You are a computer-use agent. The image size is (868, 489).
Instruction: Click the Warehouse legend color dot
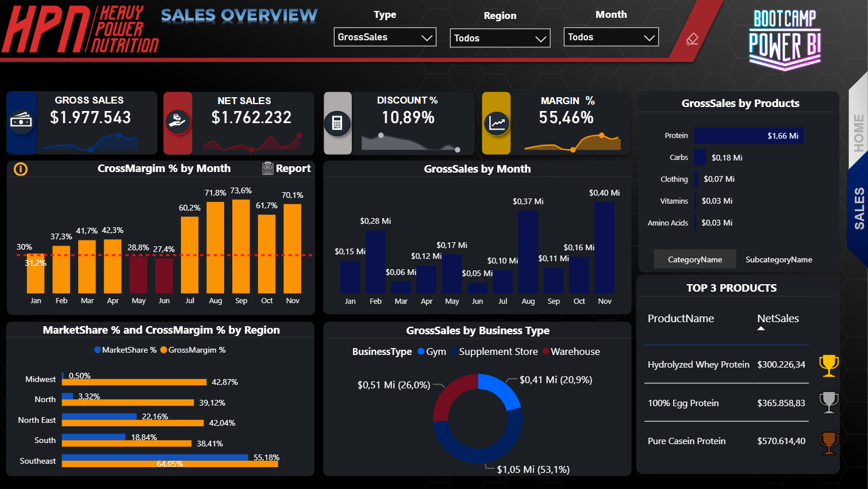(546, 352)
